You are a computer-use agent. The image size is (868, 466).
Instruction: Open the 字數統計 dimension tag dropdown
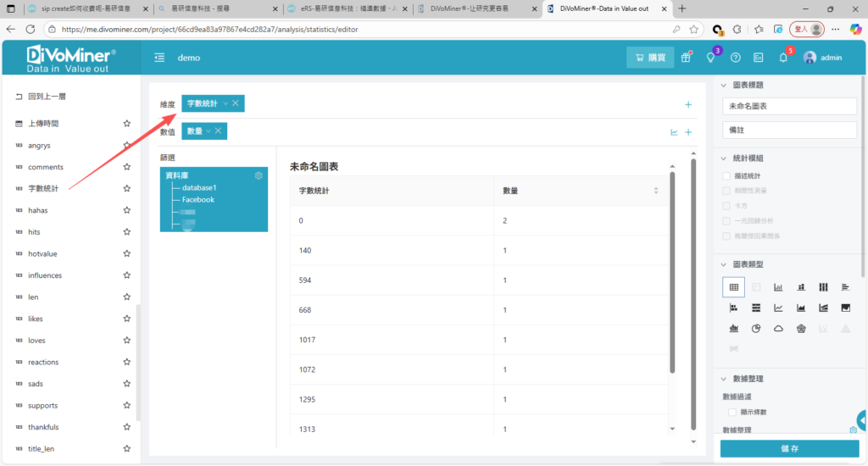point(225,103)
